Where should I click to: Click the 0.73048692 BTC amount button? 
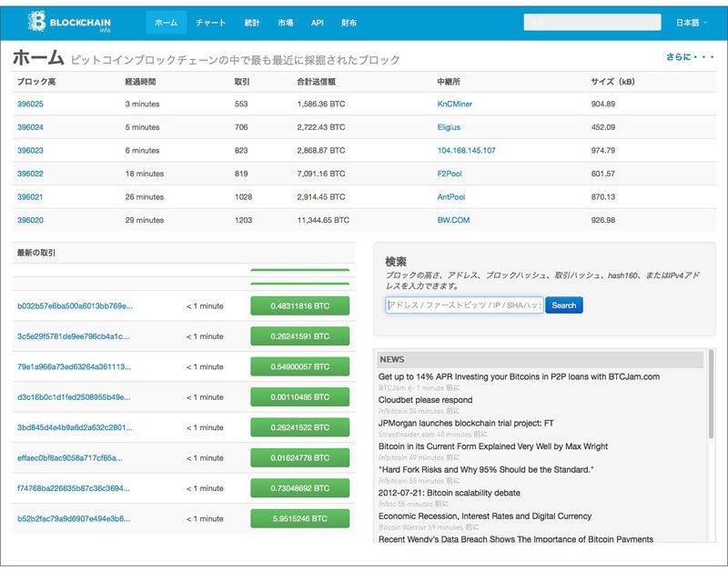300,488
